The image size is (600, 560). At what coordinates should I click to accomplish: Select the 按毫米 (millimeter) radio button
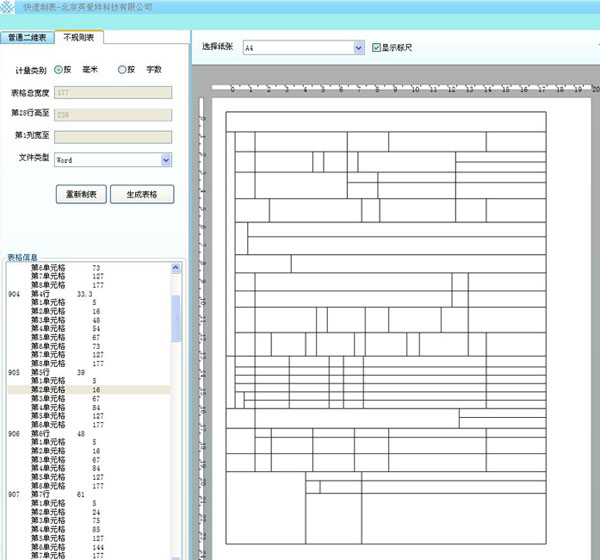(57, 70)
